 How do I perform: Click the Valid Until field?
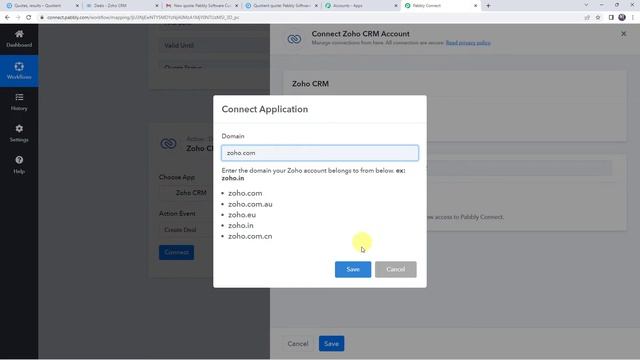(x=214, y=45)
